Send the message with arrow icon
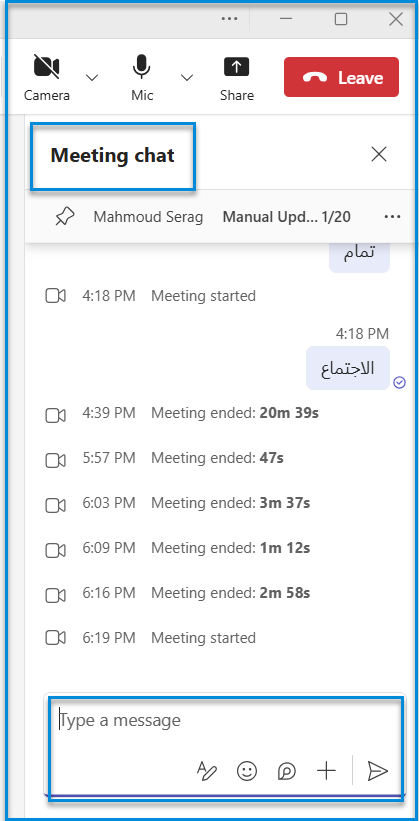This screenshot has width=419, height=821. [x=377, y=771]
